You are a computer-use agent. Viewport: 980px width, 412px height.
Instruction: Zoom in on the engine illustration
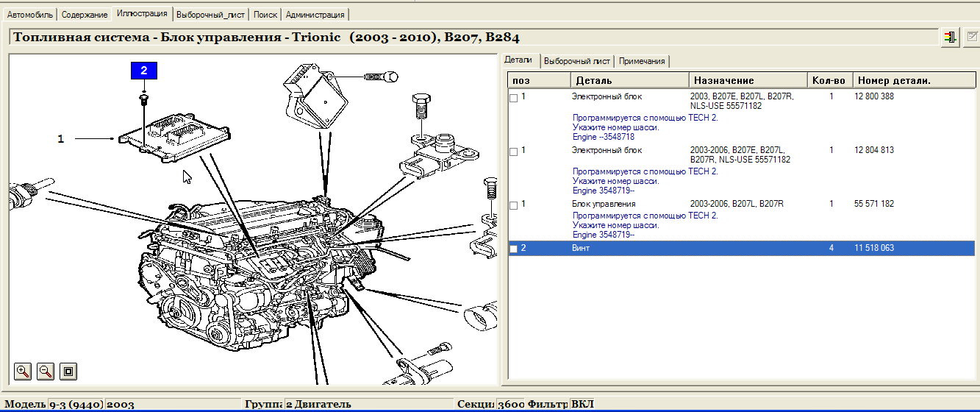point(24,372)
